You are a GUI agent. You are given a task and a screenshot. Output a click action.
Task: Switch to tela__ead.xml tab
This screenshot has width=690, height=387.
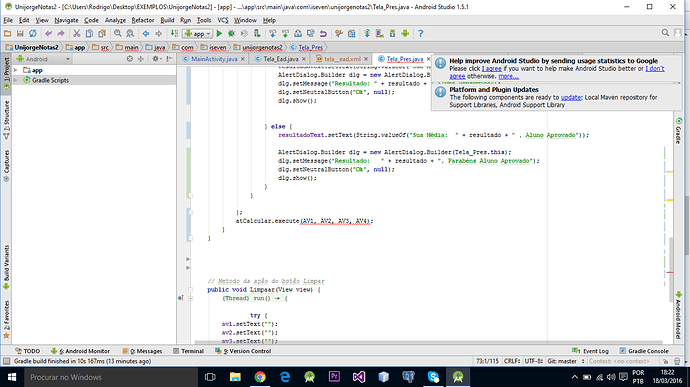coord(342,59)
